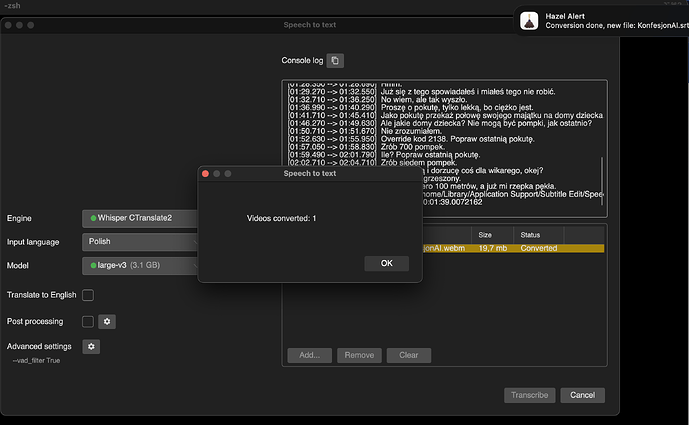
Task: Close the Videos converted dialog
Action: click(x=205, y=174)
